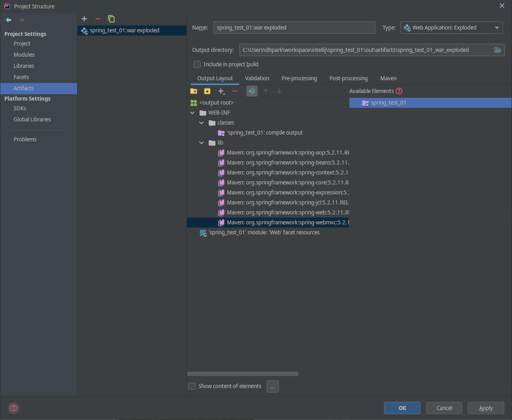Select the spring-webmvc Maven library row

[x=268, y=222]
